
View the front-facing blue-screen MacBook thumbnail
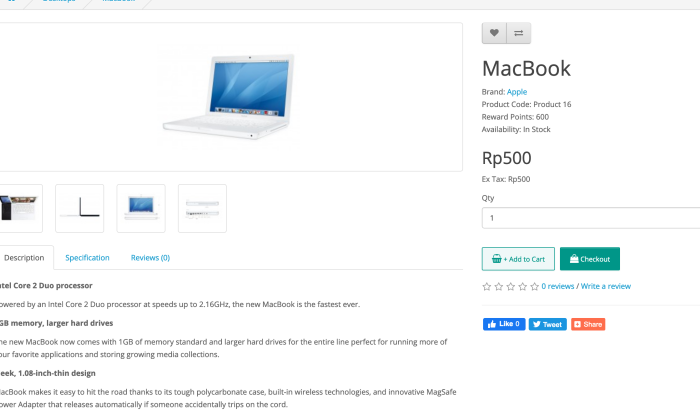(141, 209)
